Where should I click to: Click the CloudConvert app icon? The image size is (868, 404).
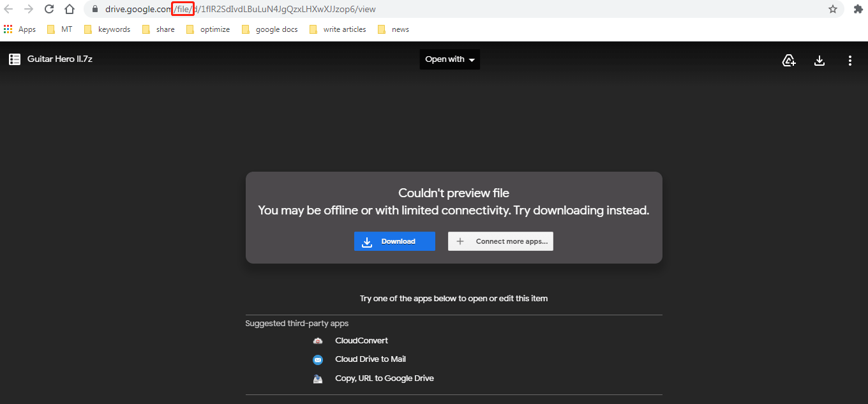[x=318, y=340]
